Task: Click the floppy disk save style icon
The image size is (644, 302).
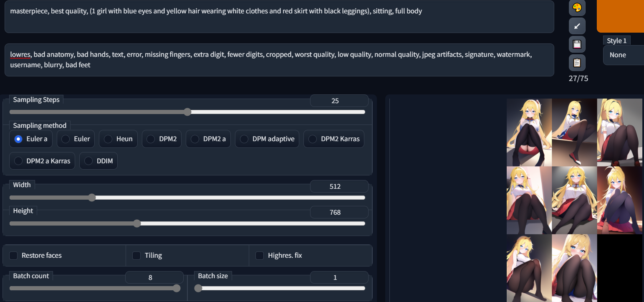Action: pyautogui.click(x=577, y=44)
